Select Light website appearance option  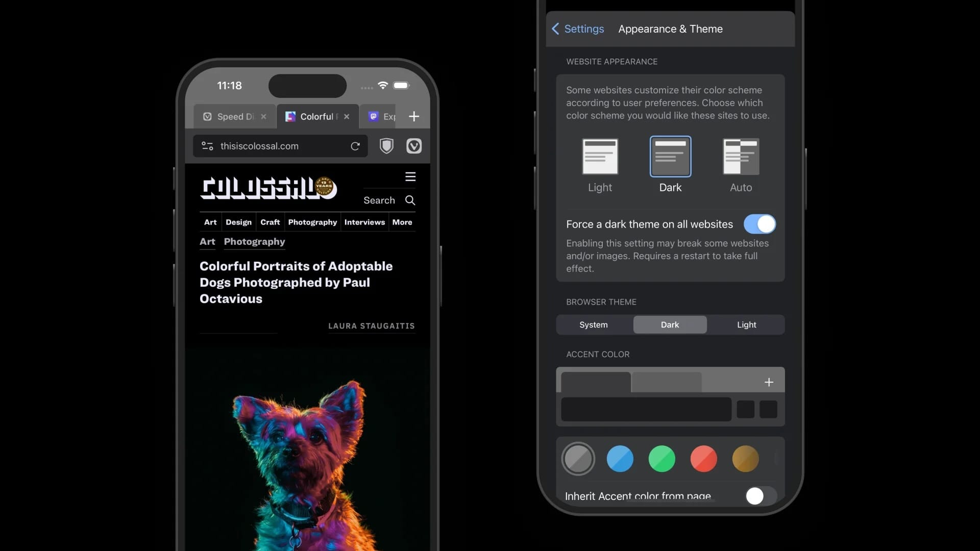coord(600,164)
